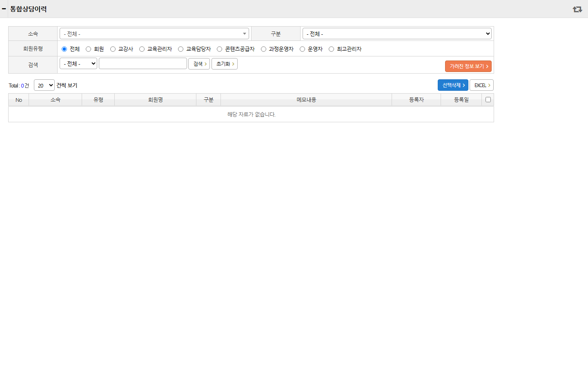This screenshot has width=588, height=368.
Task: Click the 등록자 column header
Action: coord(416,100)
